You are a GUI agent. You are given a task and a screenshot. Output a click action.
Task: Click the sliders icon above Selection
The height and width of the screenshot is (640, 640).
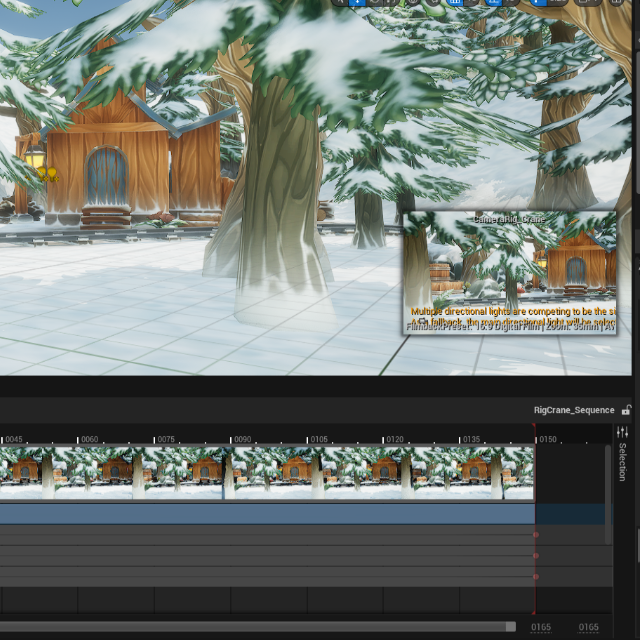(622, 431)
